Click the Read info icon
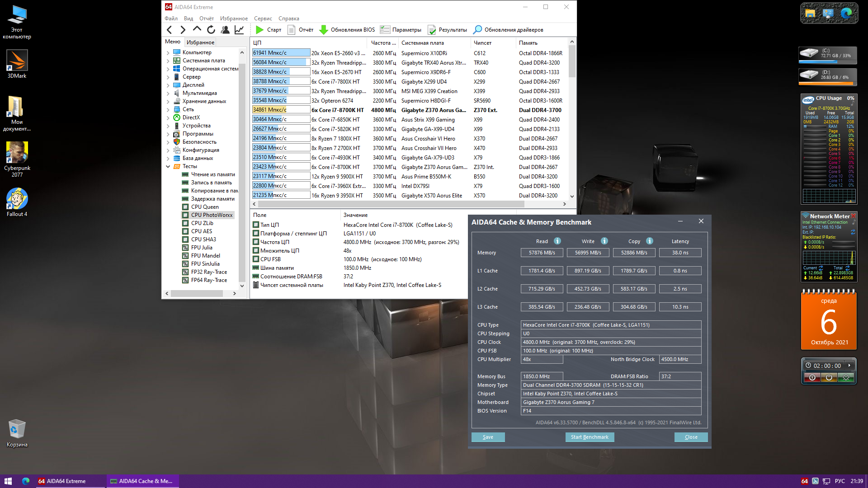Viewport: 868px width, 488px height. 557,241
